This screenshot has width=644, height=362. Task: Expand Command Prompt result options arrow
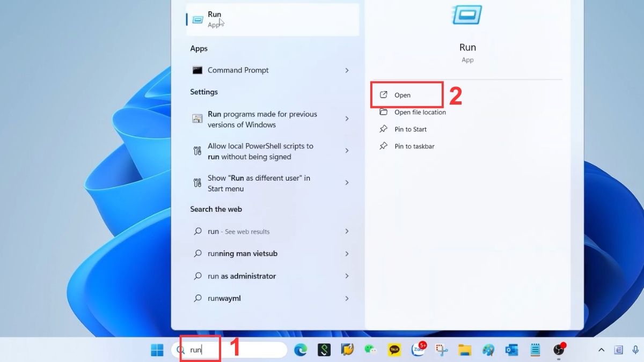pos(347,70)
